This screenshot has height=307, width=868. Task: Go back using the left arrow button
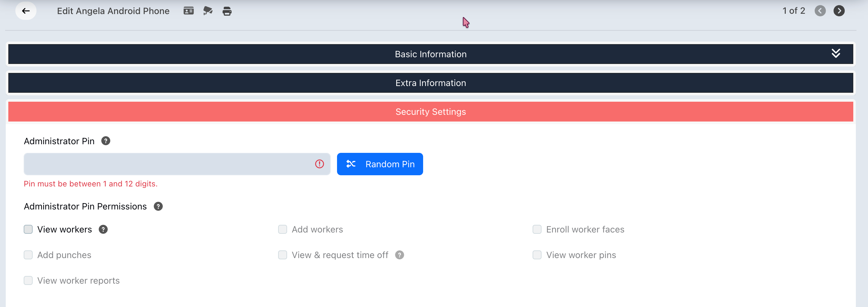pos(26,11)
